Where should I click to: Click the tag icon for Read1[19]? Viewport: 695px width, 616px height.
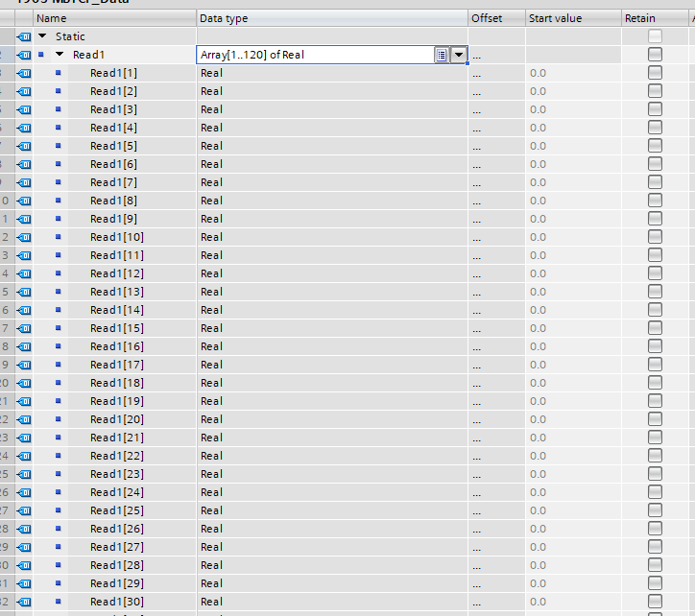pos(24,401)
